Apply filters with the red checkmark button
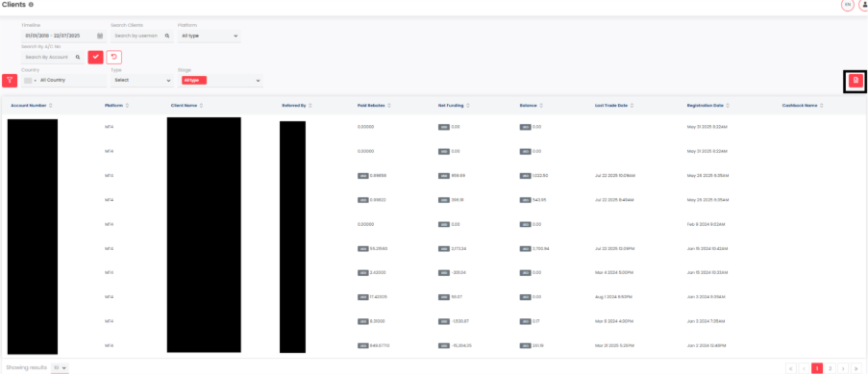This screenshot has height=375, width=868. click(96, 57)
